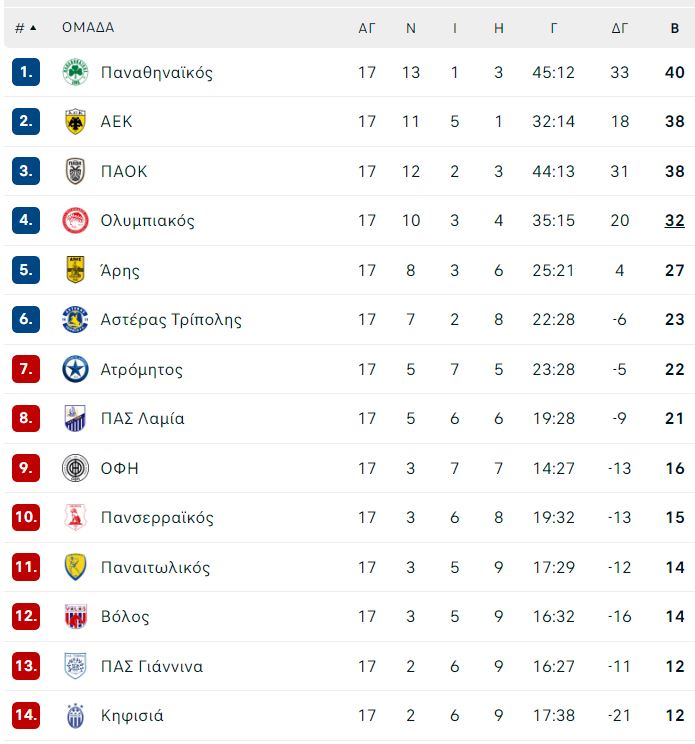
Task: Click the ΠΑΟΚ club crest
Action: (x=75, y=171)
